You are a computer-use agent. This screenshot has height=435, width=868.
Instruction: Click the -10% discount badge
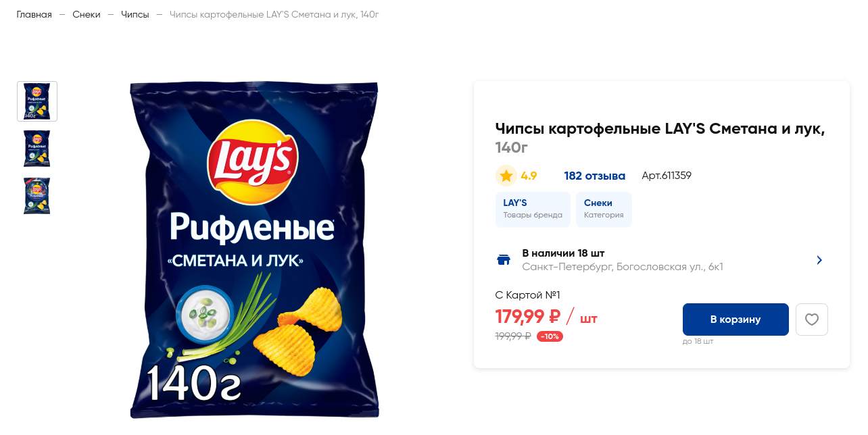point(550,336)
